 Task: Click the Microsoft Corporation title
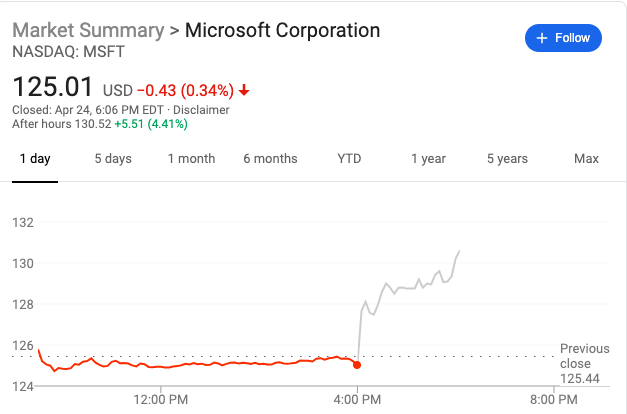(283, 30)
